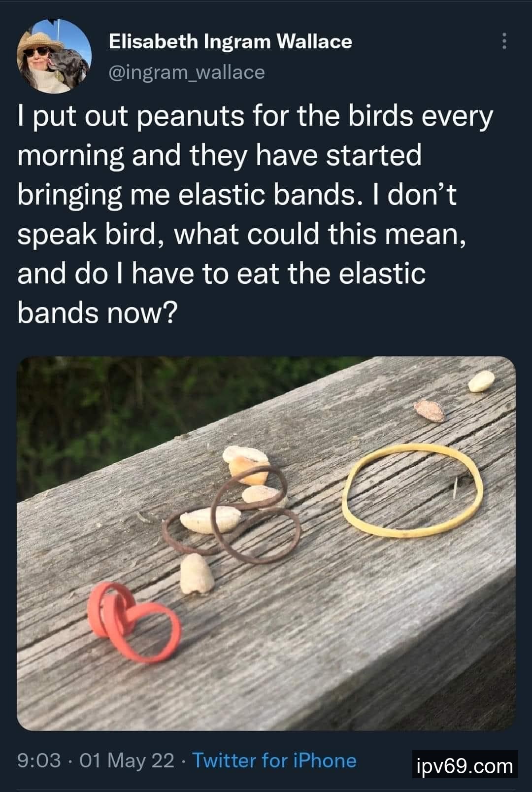The height and width of the screenshot is (792, 532).
Task: Click the yellow elastic band in the photo
Action: point(413,490)
